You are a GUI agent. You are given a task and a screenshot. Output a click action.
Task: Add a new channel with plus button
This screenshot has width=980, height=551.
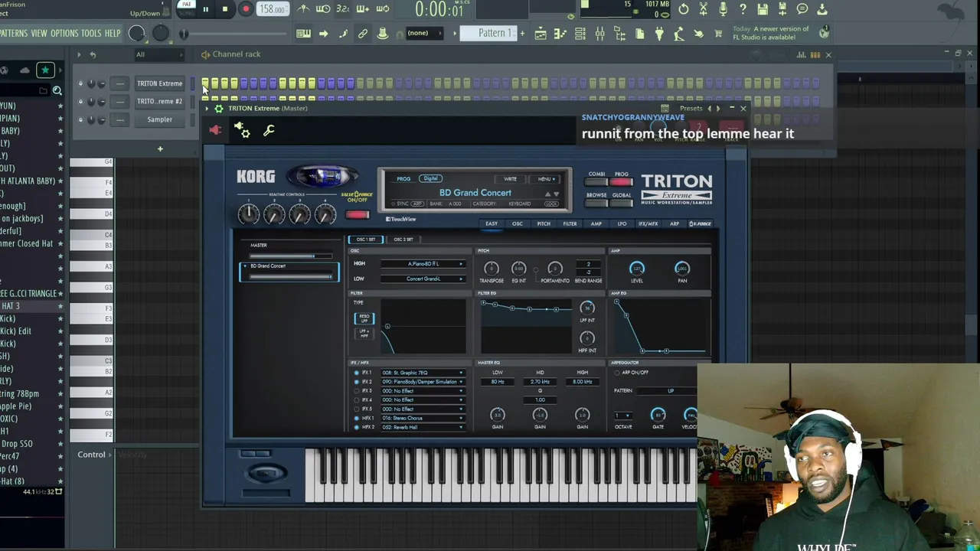point(160,148)
